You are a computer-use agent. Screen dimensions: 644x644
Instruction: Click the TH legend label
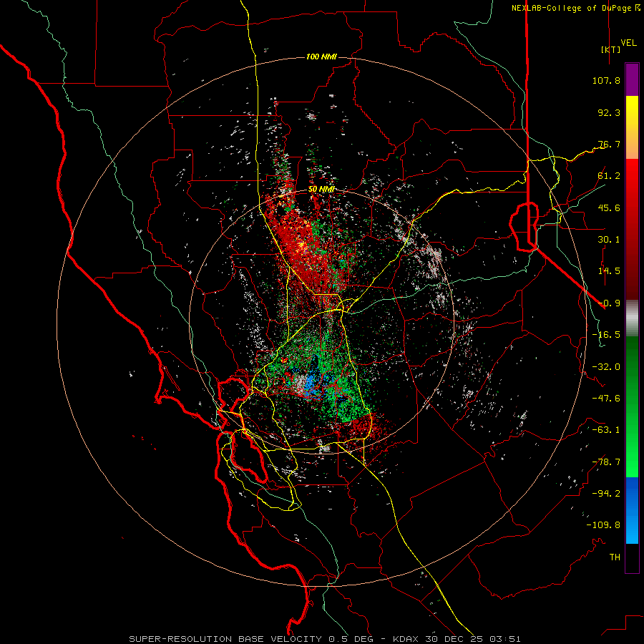coord(615,557)
